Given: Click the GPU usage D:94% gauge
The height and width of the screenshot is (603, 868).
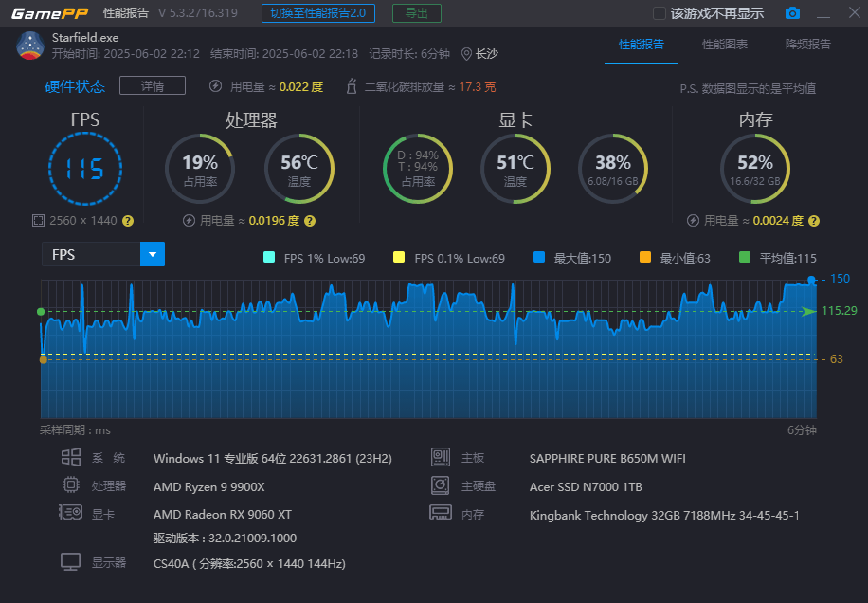Looking at the screenshot, I should pos(418,169).
